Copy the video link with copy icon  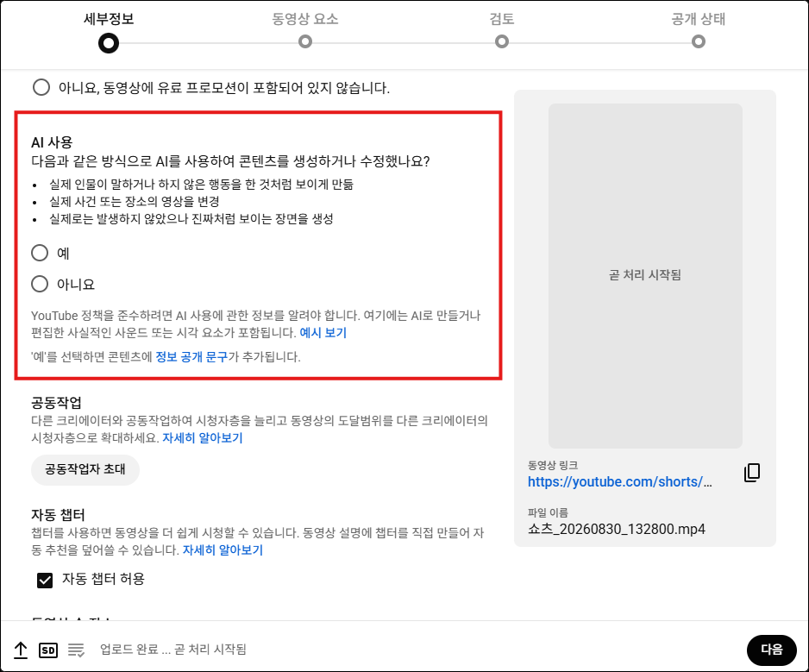click(x=752, y=472)
